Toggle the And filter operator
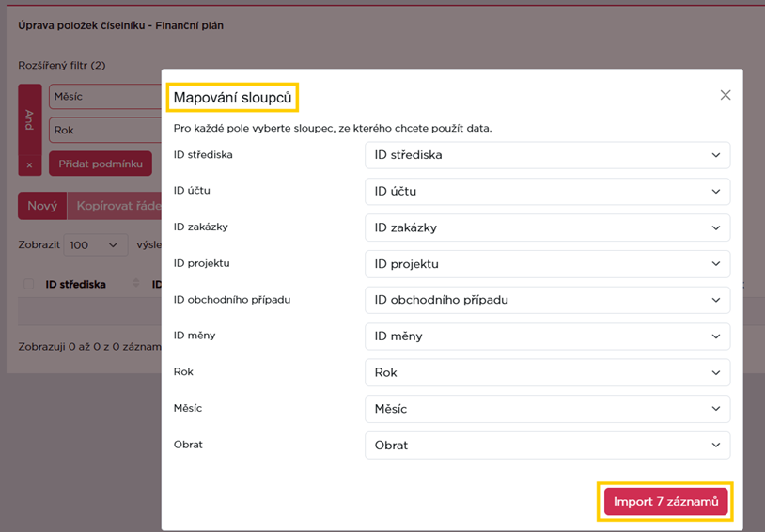The image size is (765, 532). tap(30, 119)
